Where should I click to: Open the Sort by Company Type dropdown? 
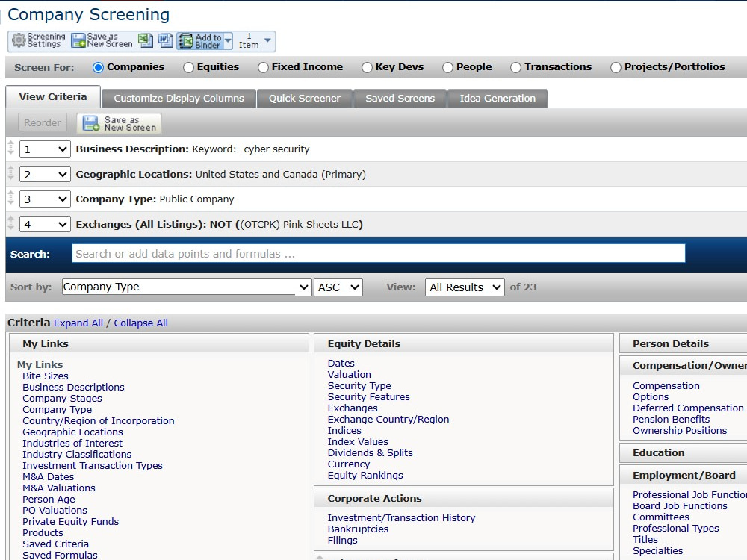[x=187, y=287]
